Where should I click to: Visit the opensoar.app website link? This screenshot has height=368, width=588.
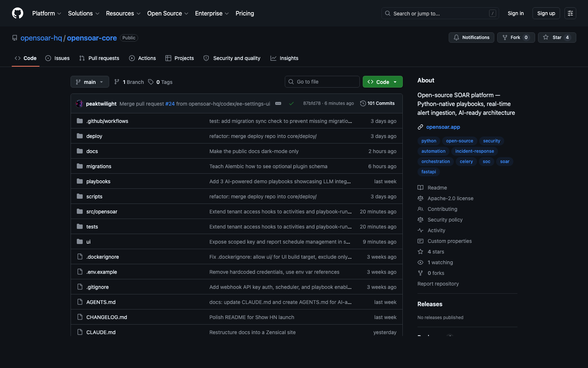pos(443,127)
